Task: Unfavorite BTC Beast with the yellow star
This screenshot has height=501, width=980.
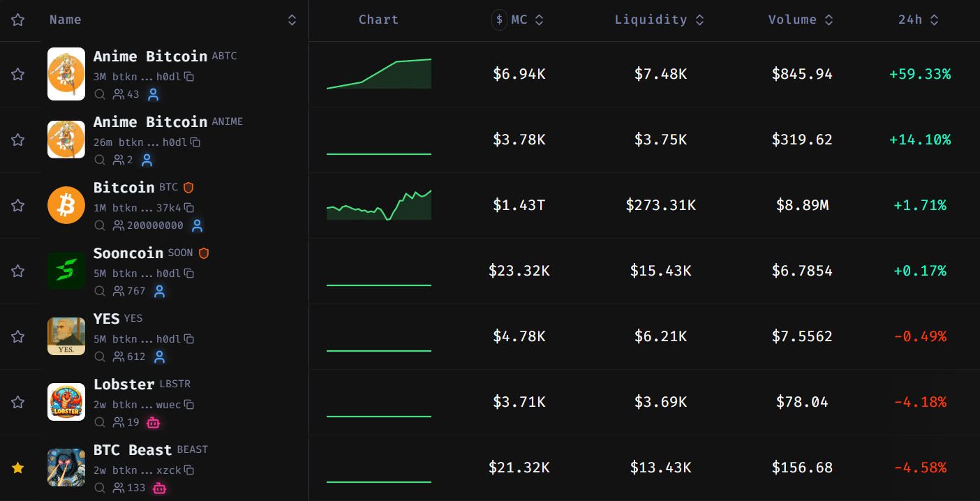Action: [x=18, y=468]
